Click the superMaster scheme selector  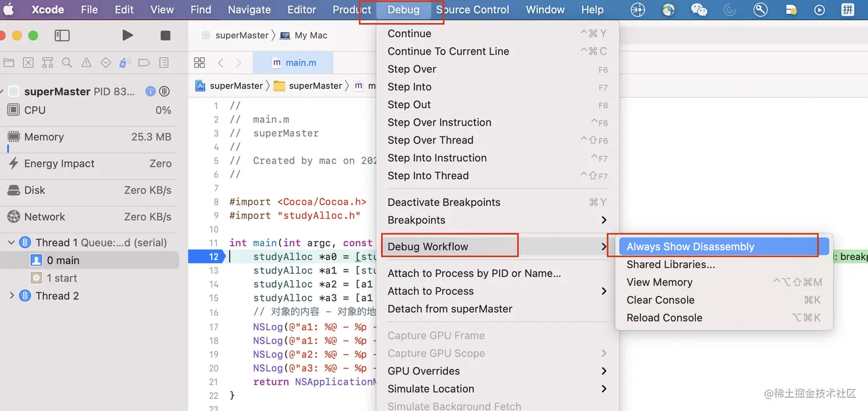pos(235,36)
